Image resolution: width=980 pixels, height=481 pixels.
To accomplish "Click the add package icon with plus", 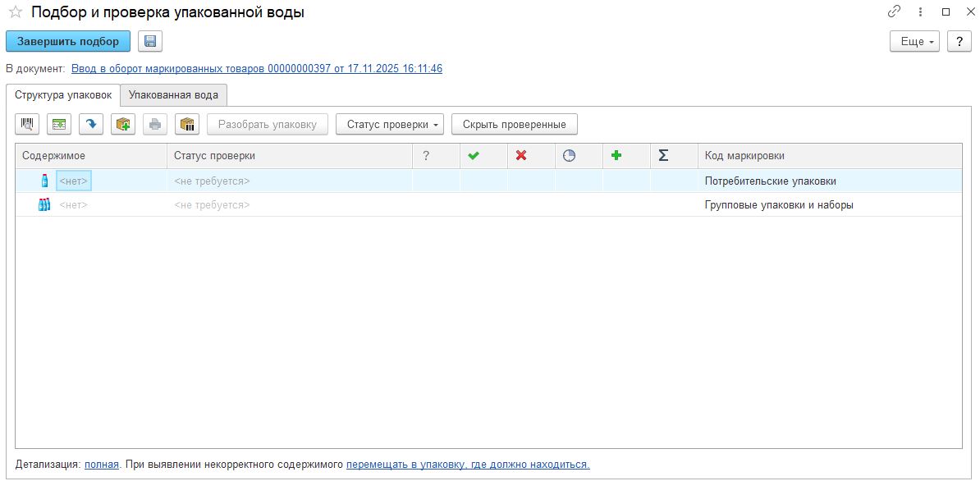I will 123,124.
